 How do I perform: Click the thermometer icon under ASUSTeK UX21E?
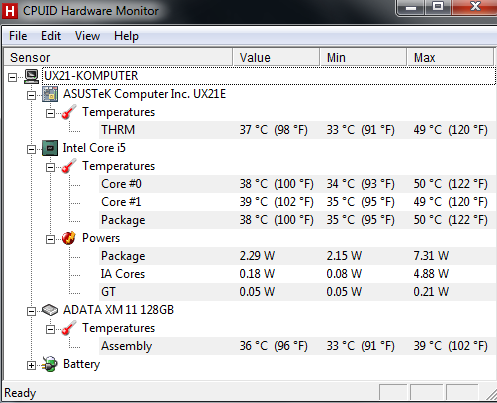69,112
